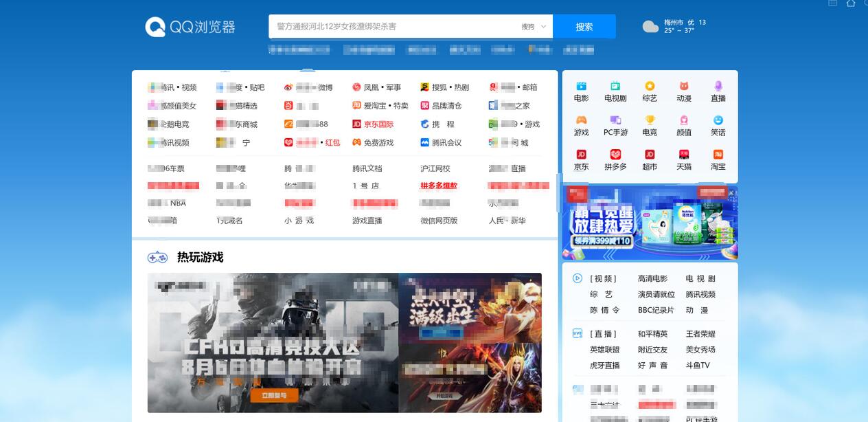Image resolution: width=868 pixels, height=422 pixels.
Task: Click the 立即参与 button on CFHD banner
Action: [x=275, y=395]
